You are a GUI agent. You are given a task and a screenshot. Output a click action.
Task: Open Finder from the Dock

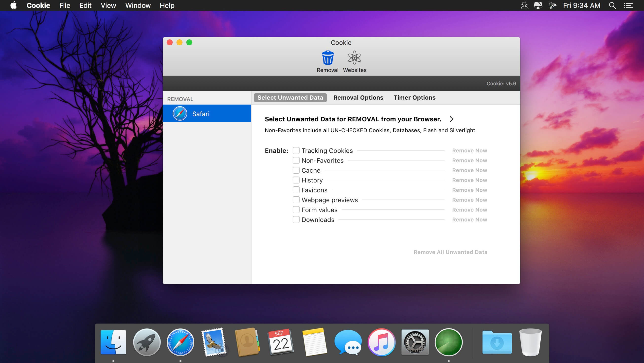(113, 342)
